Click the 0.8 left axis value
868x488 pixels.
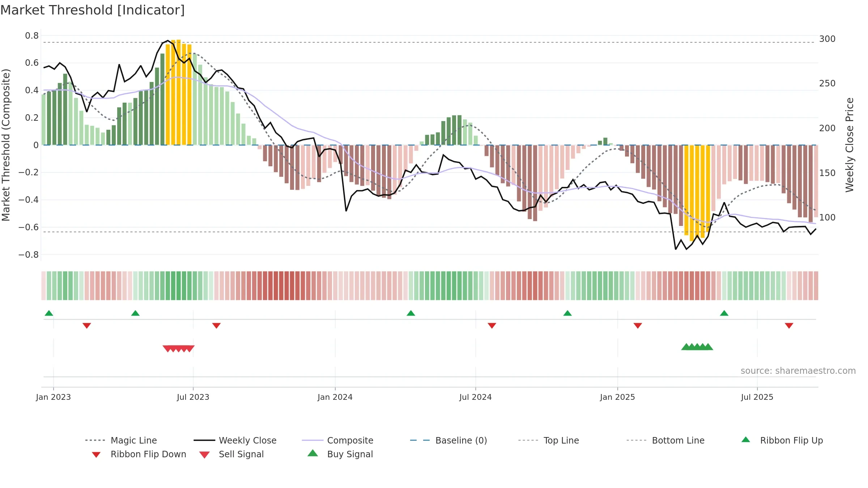coord(32,35)
